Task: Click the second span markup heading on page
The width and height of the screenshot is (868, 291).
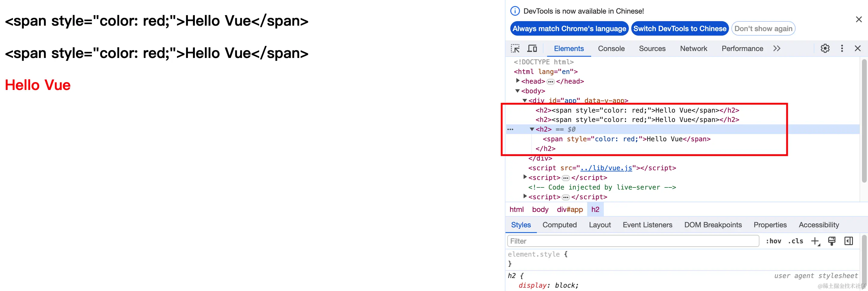Action: tap(157, 53)
